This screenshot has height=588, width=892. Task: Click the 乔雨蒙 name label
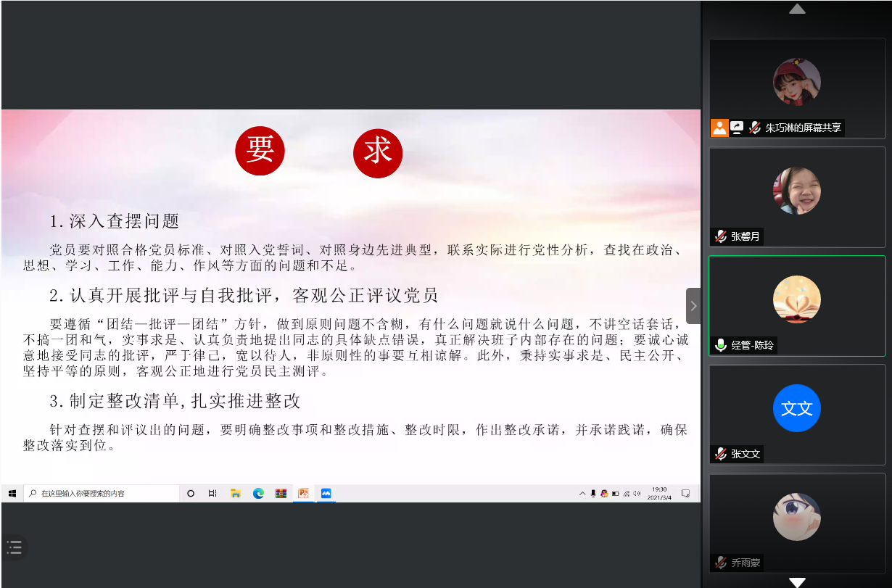pos(746,563)
